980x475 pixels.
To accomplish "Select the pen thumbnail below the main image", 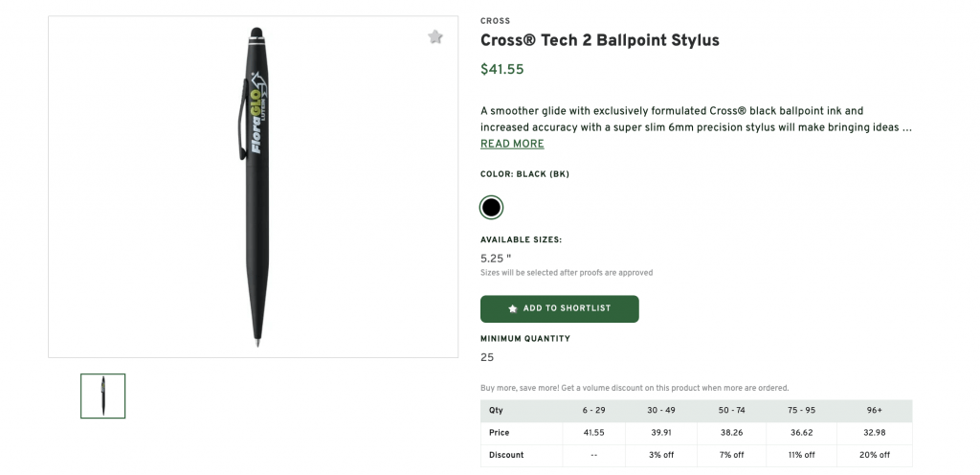I will pyautogui.click(x=102, y=396).
